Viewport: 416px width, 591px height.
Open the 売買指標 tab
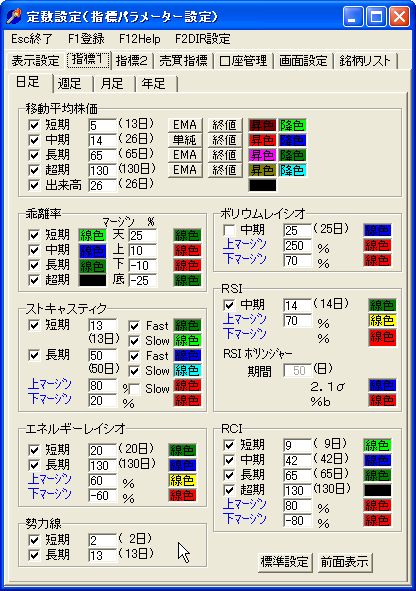184,61
